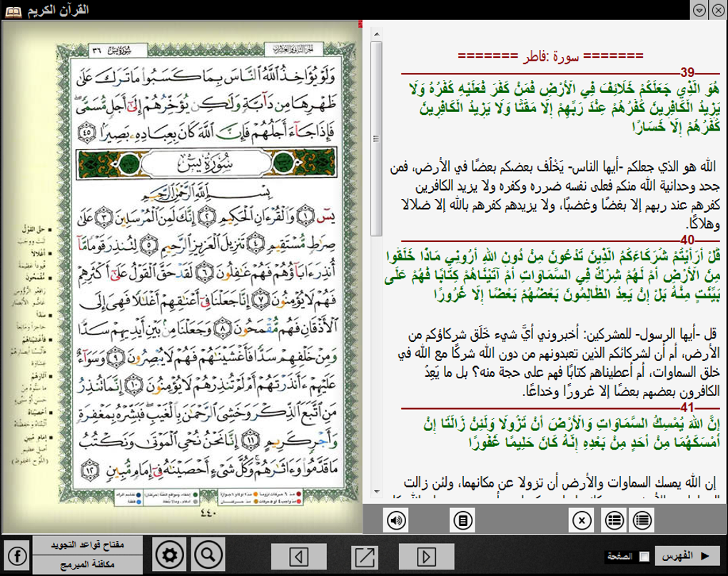Expand the الفهرس index panel

point(687,555)
